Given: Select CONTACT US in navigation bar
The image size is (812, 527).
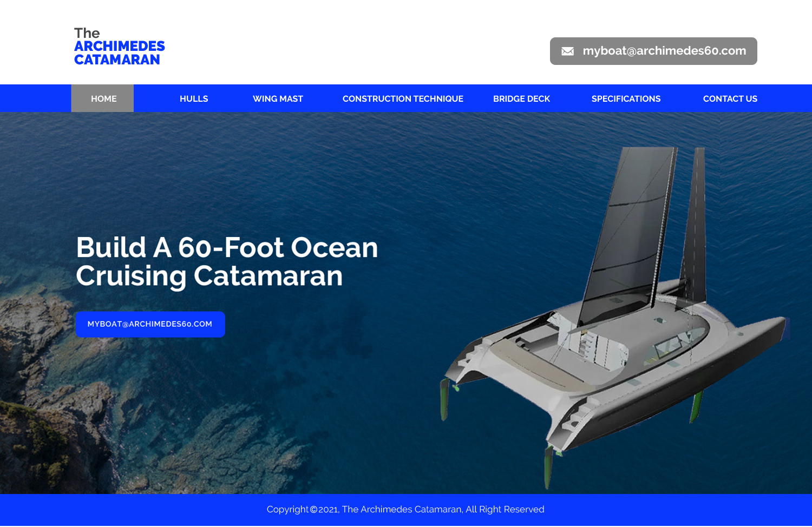Looking at the screenshot, I should click(730, 98).
